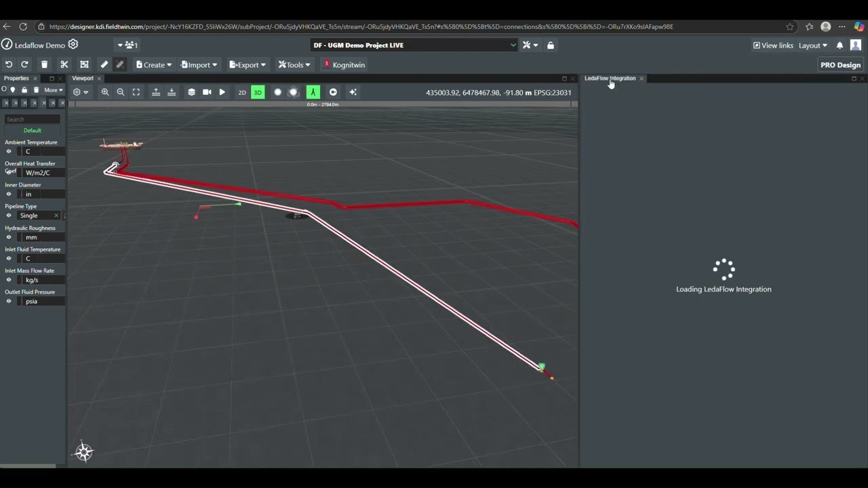Open the user profile avatar icon

coord(856,45)
